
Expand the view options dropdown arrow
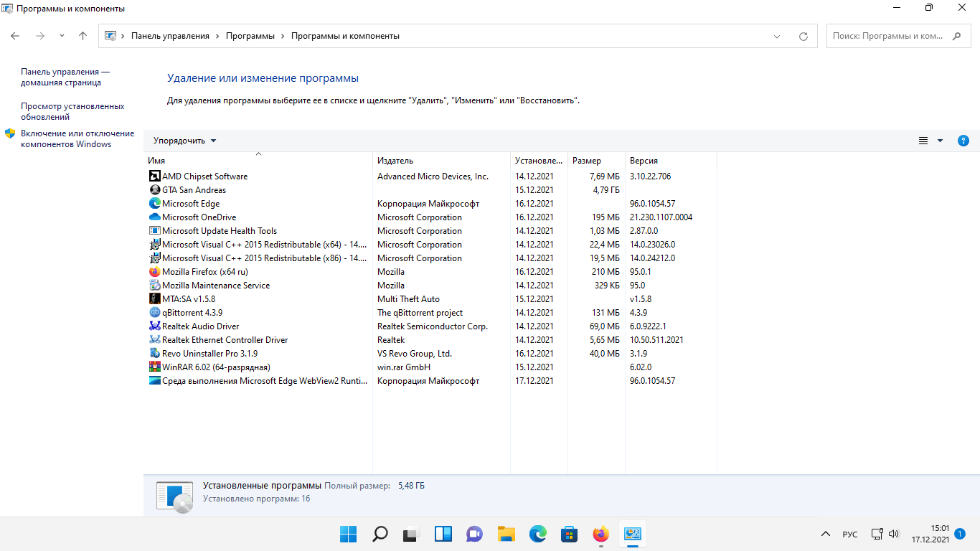[x=940, y=141]
